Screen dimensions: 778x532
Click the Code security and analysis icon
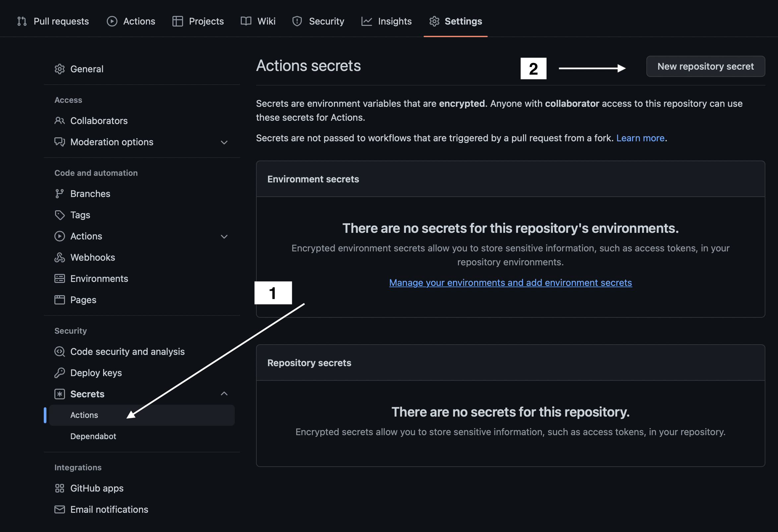pyautogui.click(x=60, y=352)
